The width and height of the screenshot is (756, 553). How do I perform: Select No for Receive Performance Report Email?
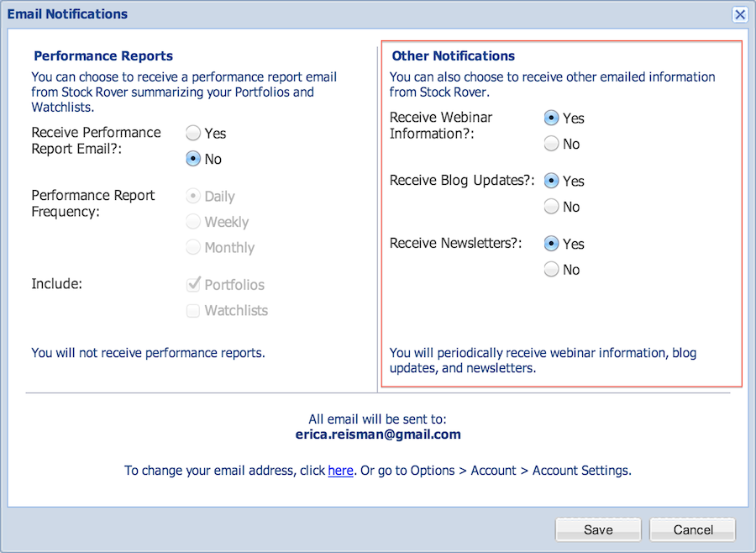tap(193, 159)
